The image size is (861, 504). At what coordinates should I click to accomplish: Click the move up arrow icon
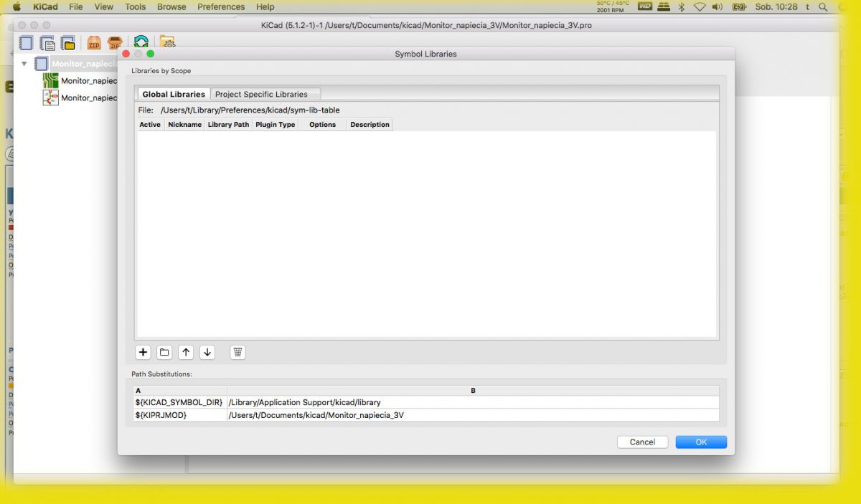(186, 352)
